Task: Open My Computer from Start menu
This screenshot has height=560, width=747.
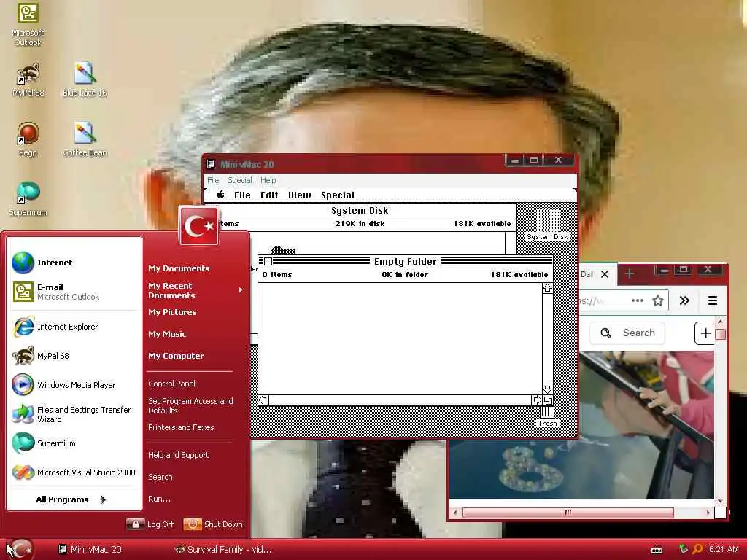Action: click(x=176, y=356)
